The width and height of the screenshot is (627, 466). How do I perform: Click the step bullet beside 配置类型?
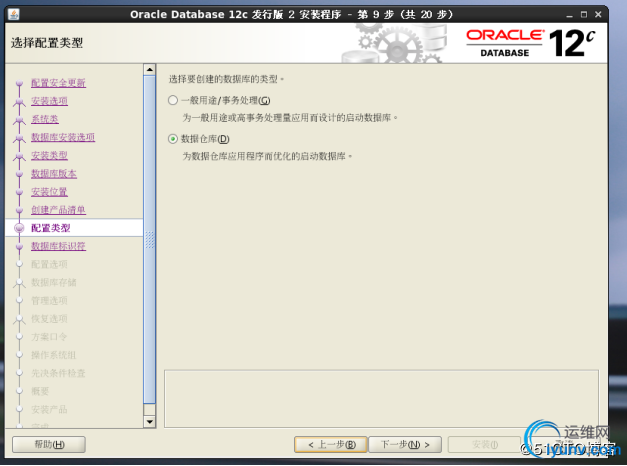(x=19, y=228)
